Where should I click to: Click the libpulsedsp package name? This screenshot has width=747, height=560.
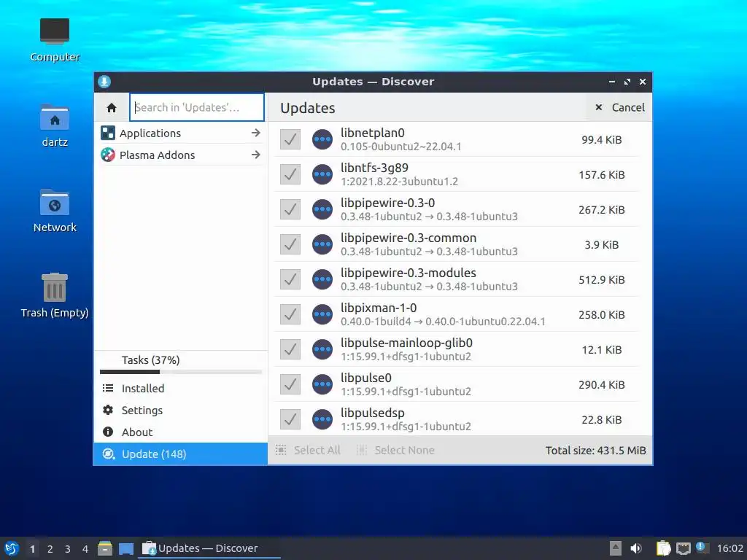(x=373, y=413)
